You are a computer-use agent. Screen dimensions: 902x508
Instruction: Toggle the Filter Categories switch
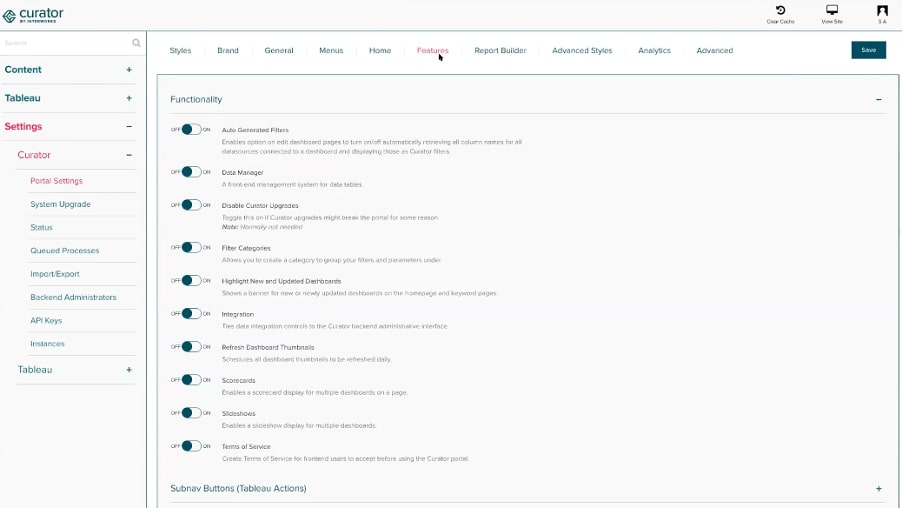coord(191,247)
